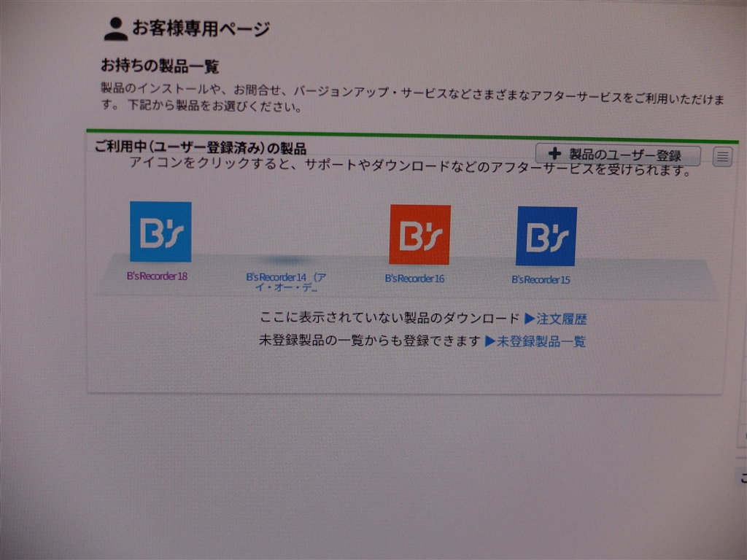
Task: Click the ご利用中(ユーザー登録済み)の製品 heading
Action: (x=200, y=147)
